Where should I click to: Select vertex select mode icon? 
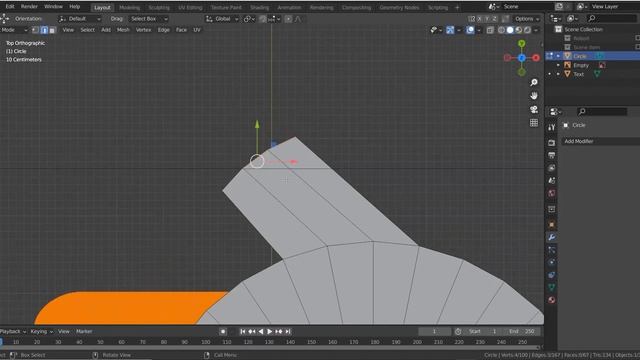[x=36, y=30]
